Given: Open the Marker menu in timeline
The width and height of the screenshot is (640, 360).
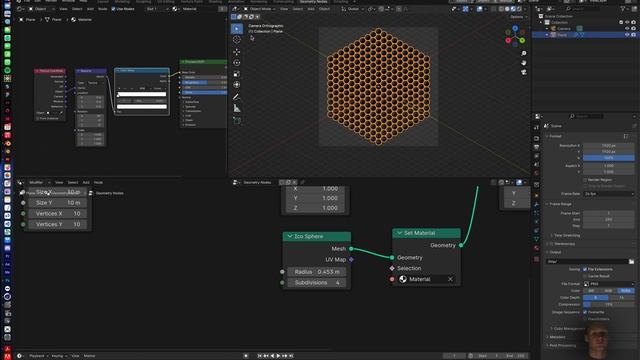Looking at the screenshot, I should (89, 356).
